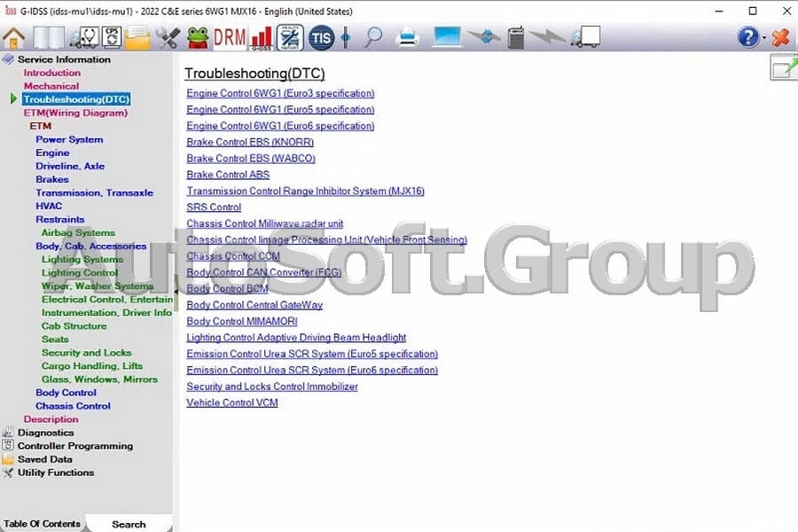Open SRS Control link
This screenshot has width=798, height=532.
pos(214,207)
